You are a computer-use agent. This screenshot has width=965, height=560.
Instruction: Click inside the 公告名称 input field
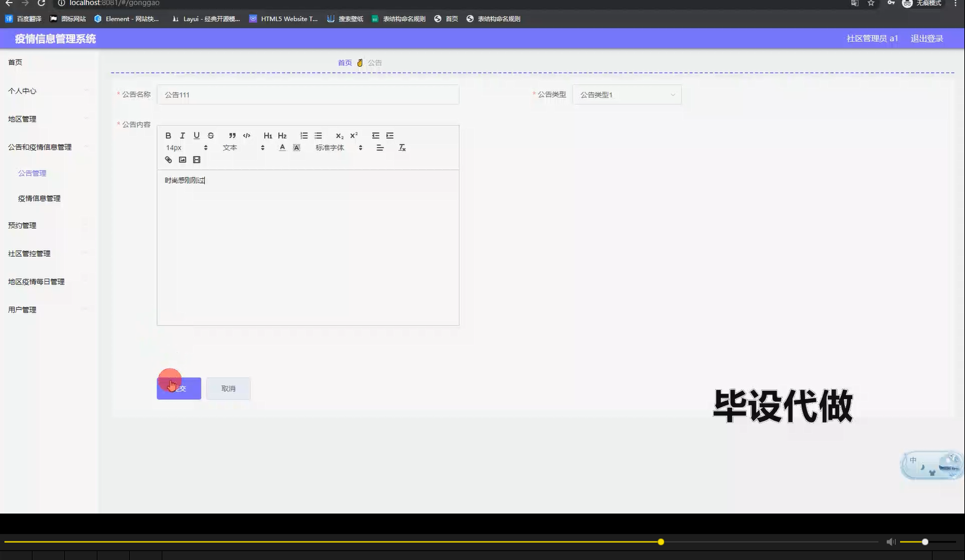click(307, 94)
